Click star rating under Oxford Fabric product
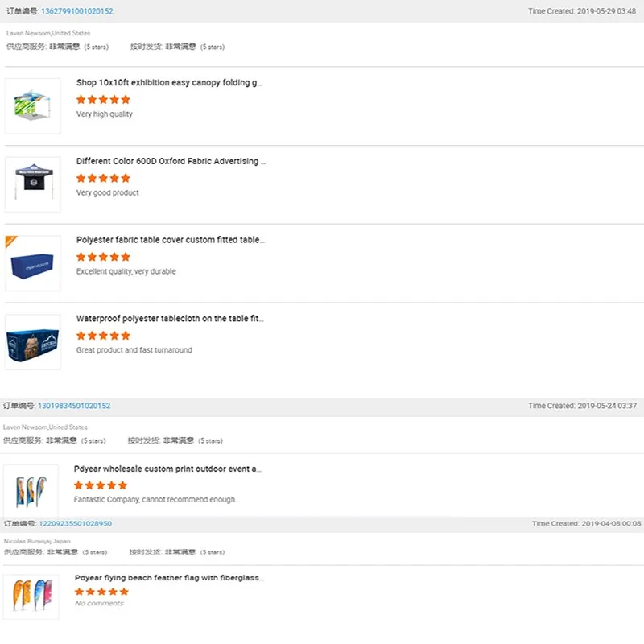The image size is (644, 644). 103,179
